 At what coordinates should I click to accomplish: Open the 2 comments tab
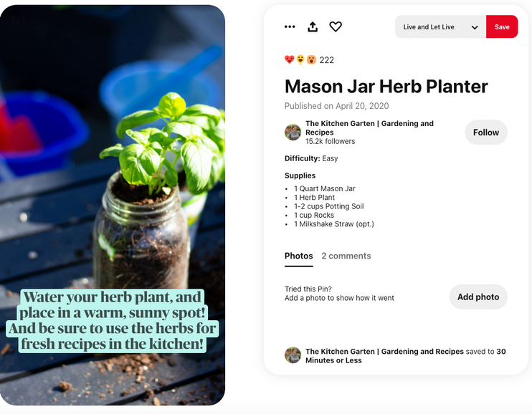[x=346, y=256]
